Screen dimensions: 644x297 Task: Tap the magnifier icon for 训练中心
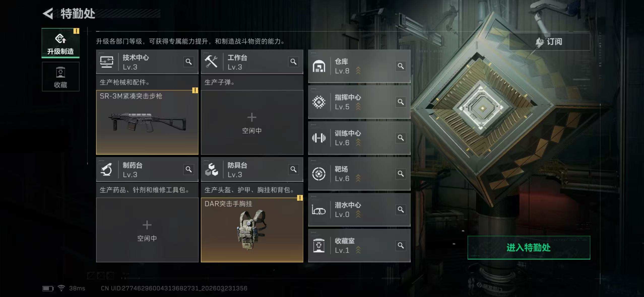[x=401, y=138]
